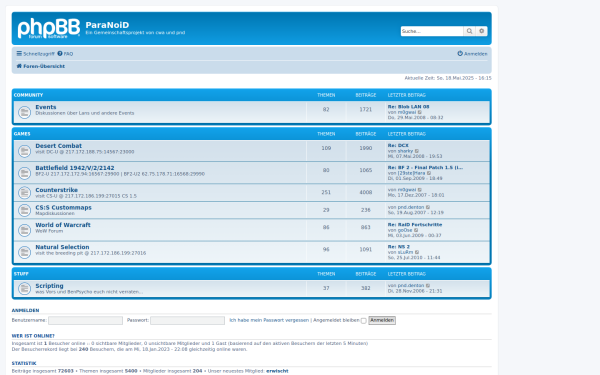Open the Schnellzugriff quick links menu
Viewport: 600px width, 375px height.
[35, 54]
